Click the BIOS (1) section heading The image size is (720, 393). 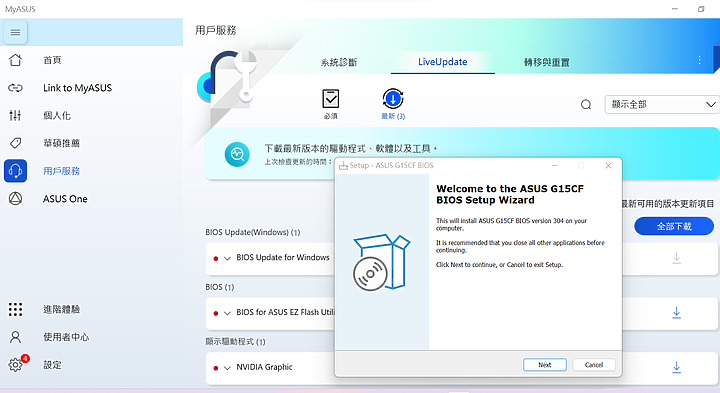pos(219,287)
